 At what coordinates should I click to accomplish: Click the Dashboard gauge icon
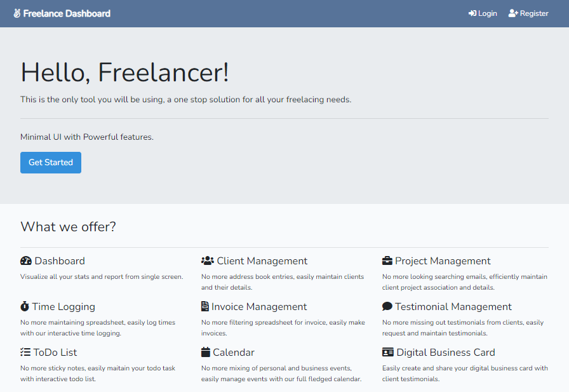pos(26,261)
